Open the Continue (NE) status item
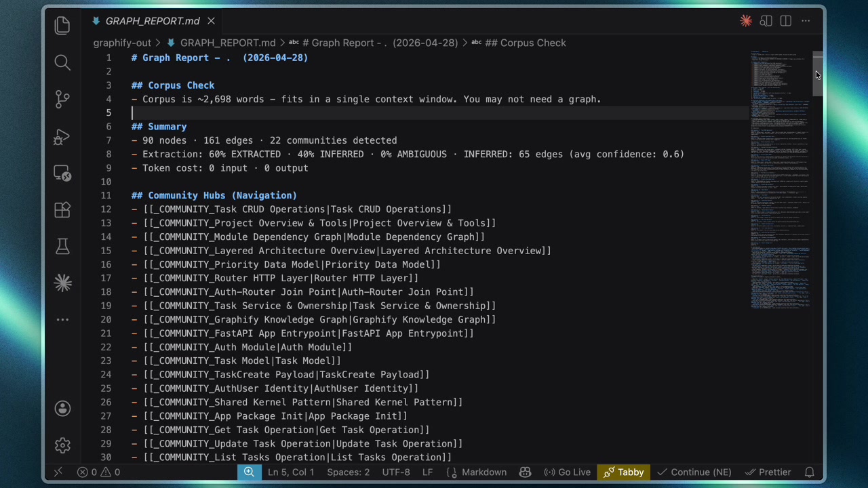The image size is (868, 488). coord(694,472)
